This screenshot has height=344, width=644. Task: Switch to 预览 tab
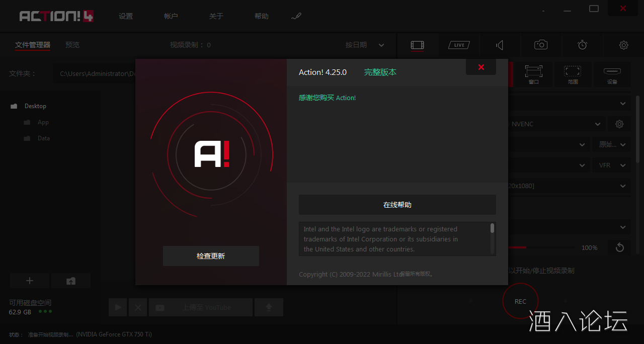point(72,45)
